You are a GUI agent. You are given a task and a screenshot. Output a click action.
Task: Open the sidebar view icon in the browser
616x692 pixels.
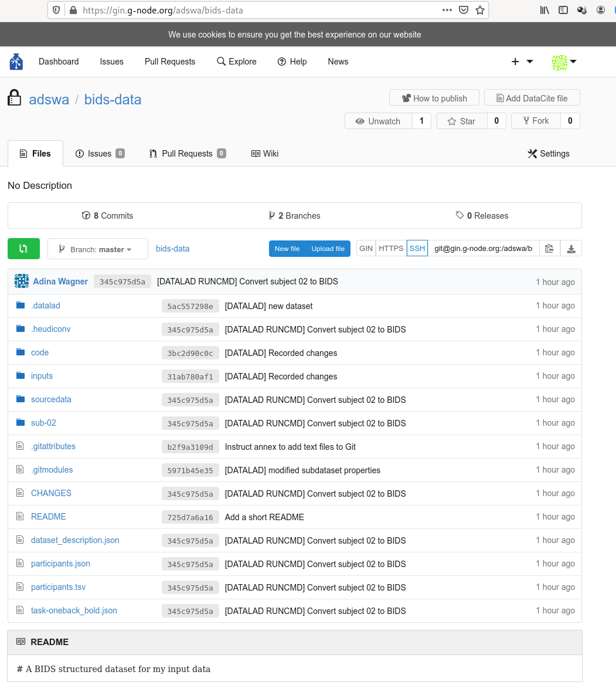coord(563,10)
